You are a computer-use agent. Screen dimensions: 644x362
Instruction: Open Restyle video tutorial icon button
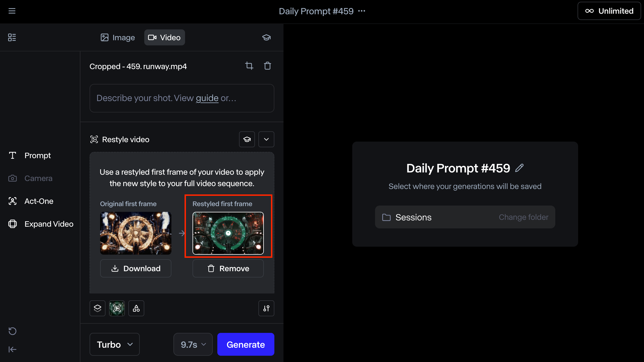[247, 139]
